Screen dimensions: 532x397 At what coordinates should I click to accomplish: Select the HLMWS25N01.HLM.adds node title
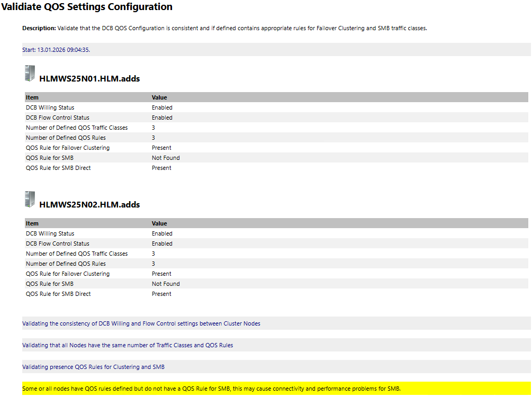coord(89,79)
